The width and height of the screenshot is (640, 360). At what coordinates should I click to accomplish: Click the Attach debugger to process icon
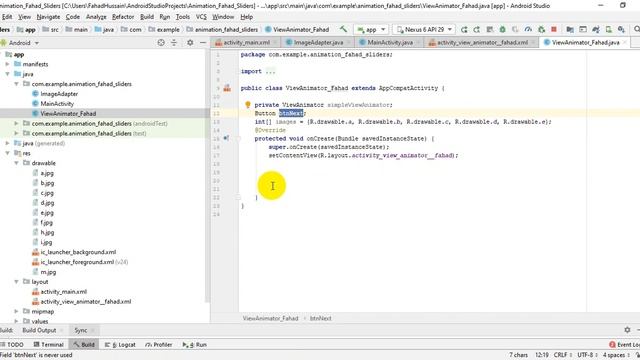point(541,29)
